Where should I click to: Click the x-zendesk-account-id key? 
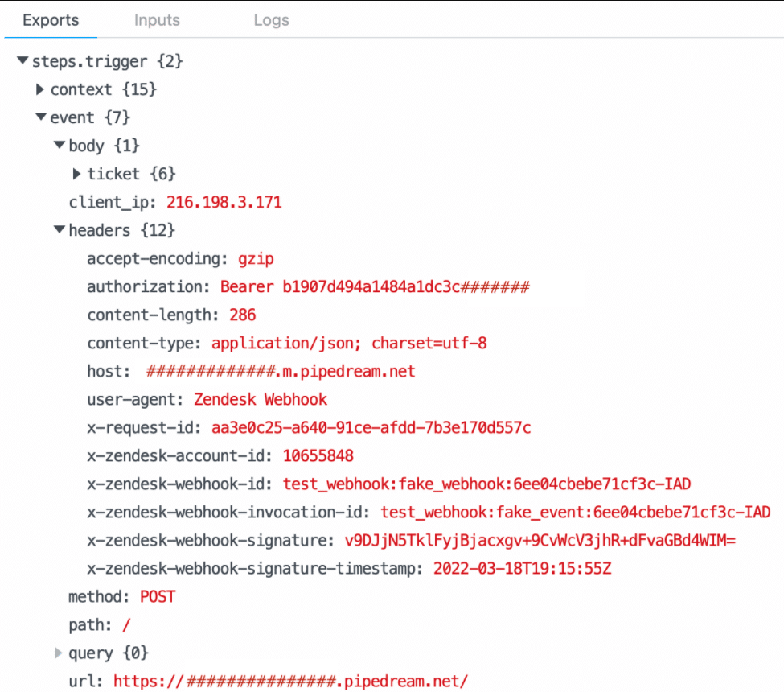point(180,455)
